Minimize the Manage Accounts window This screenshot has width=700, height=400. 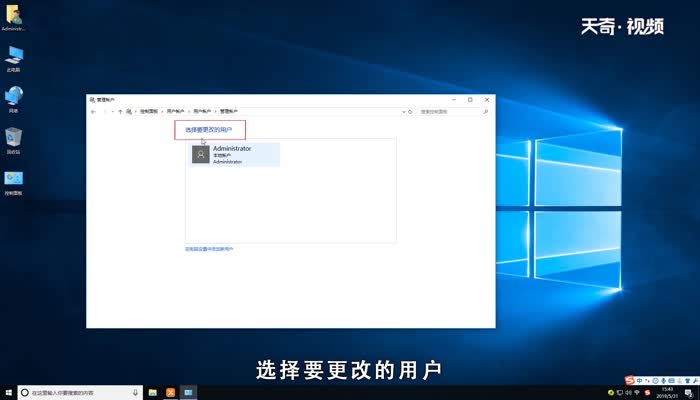454,100
